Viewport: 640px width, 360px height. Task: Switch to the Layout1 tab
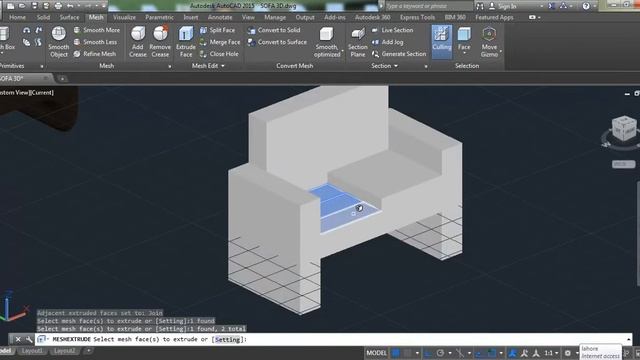coord(32,351)
